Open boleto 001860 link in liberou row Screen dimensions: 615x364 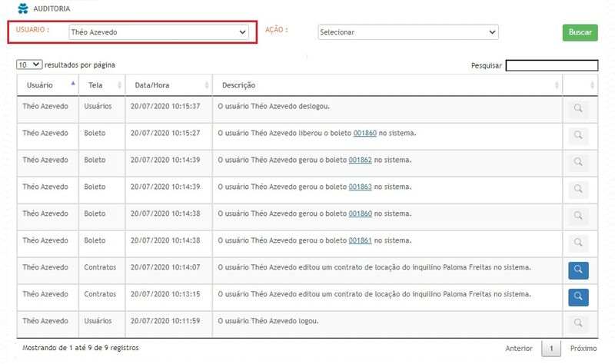pyautogui.click(x=364, y=133)
